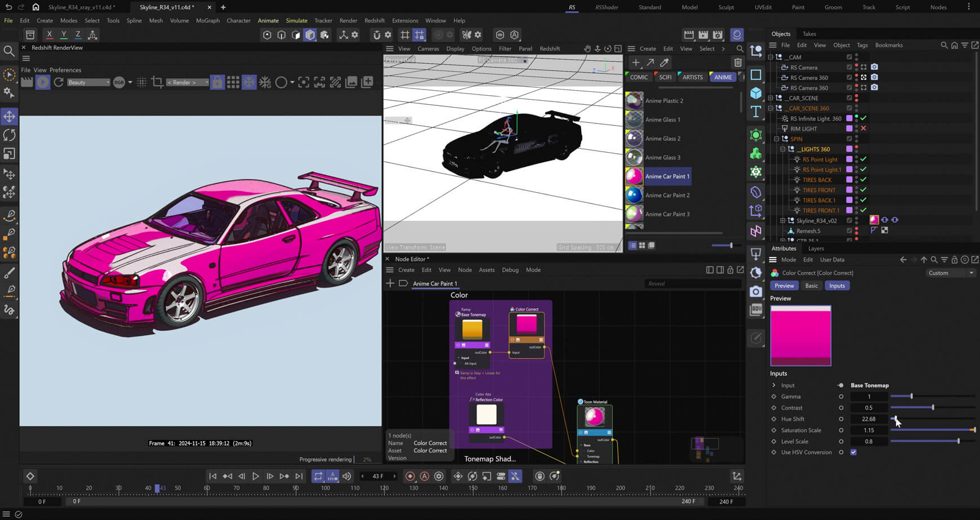Add new material with plus icon
Screen dimensions: 980x520
(636, 63)
